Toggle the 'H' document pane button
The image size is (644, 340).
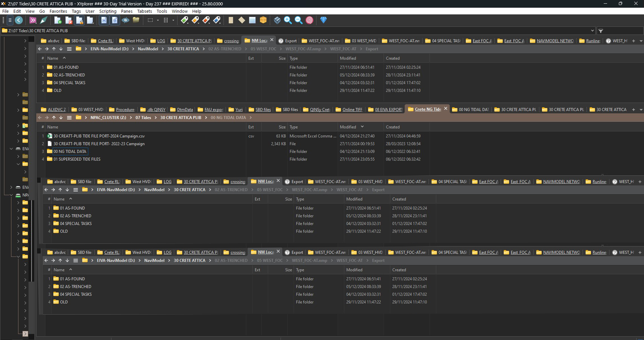point(104,20)
